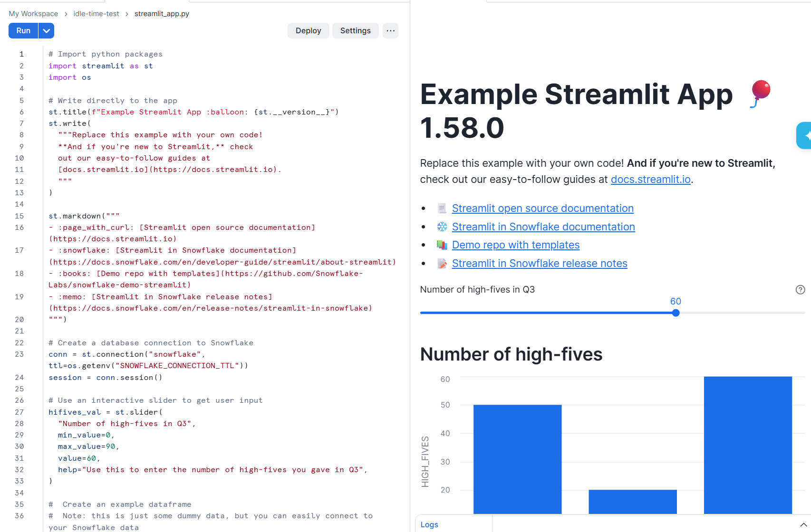Screen dimensions: 811x532
Task: Expand the Logs panel with the chevron
Action: pos(804,524)
